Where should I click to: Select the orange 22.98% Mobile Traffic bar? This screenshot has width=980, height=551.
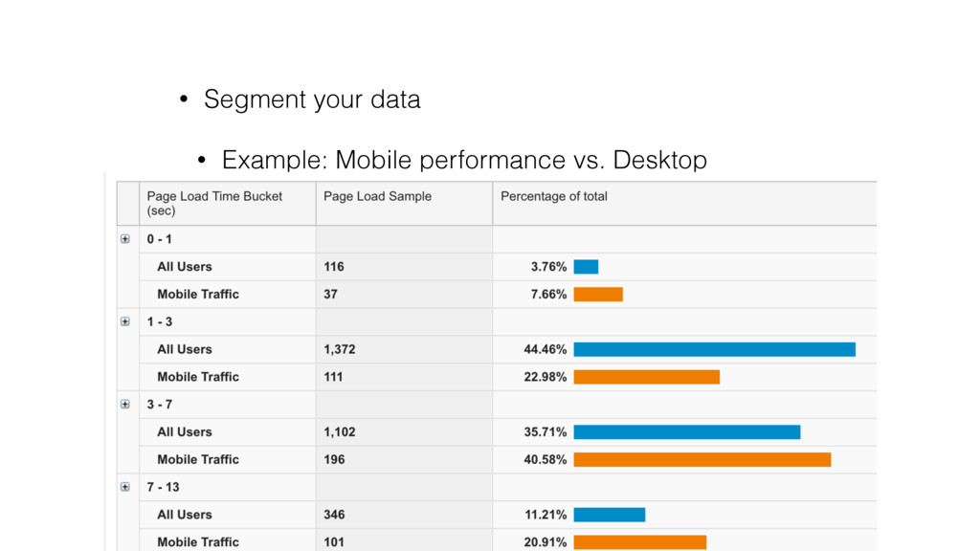[x=647, y=377]
